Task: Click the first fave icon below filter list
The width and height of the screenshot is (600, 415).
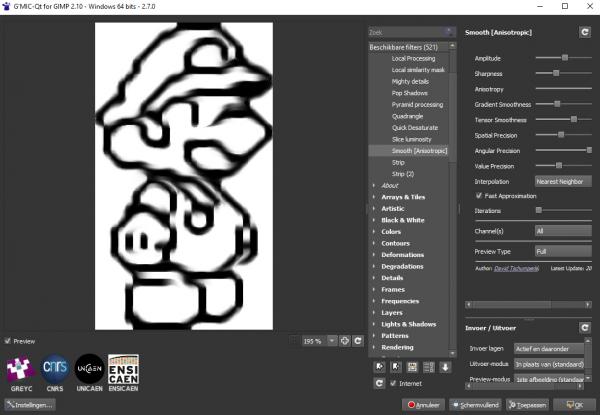Action: 380,367
